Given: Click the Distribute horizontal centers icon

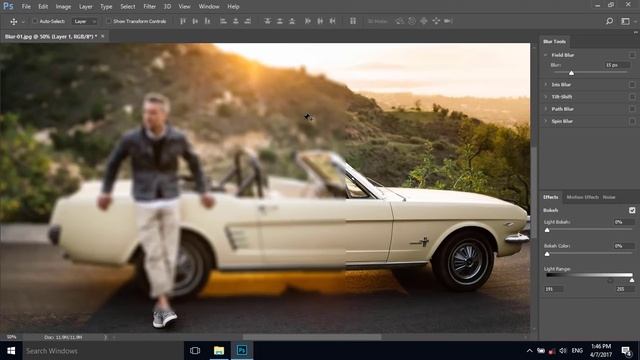Looking at the screenshot, I should tap(320, 21).
